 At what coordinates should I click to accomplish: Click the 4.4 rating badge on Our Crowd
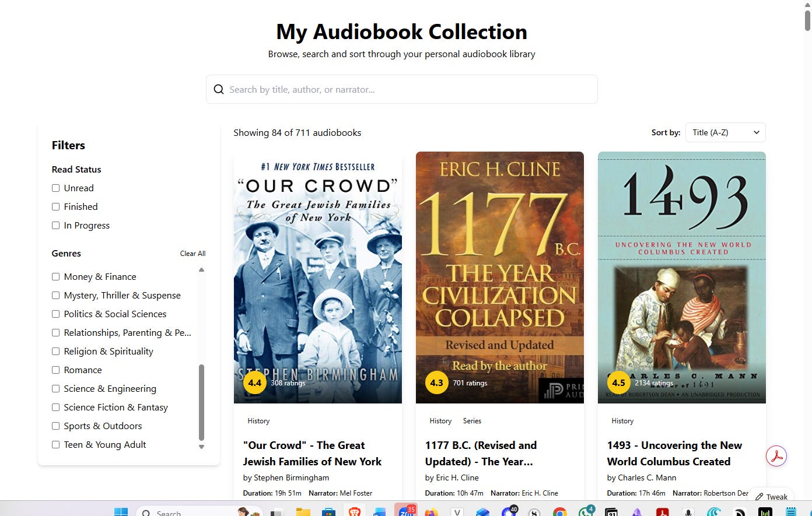pos(255,383)
